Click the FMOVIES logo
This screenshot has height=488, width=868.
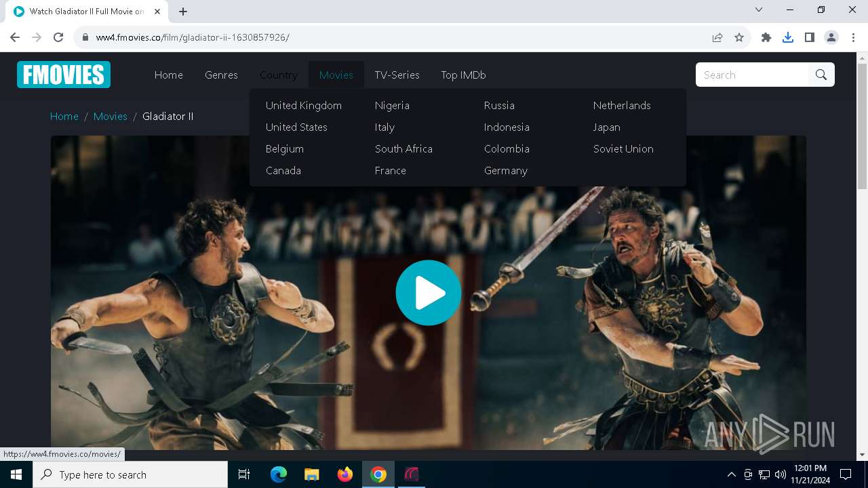[64, 75]
